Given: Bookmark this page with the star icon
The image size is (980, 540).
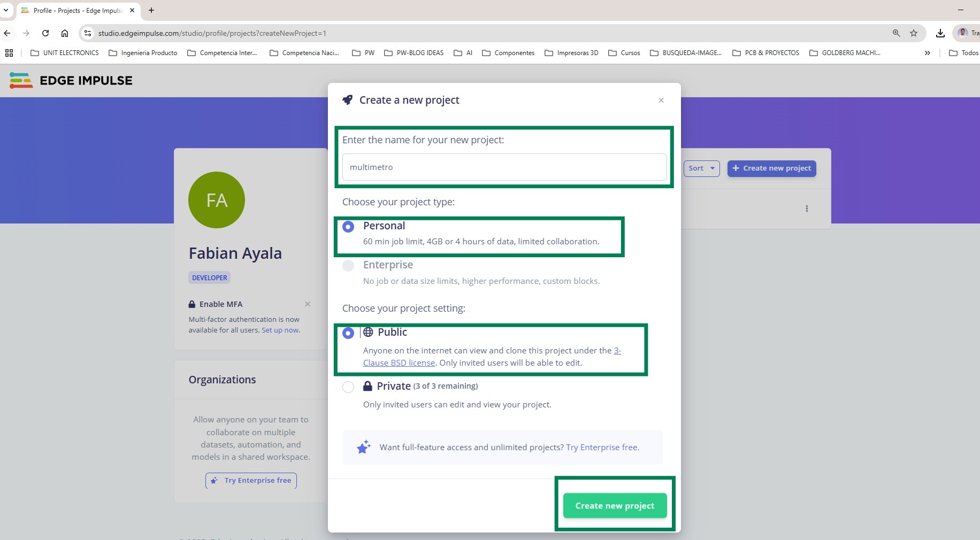Looking at the screenshot, I should pyautogui.click(x=914, y=33).
